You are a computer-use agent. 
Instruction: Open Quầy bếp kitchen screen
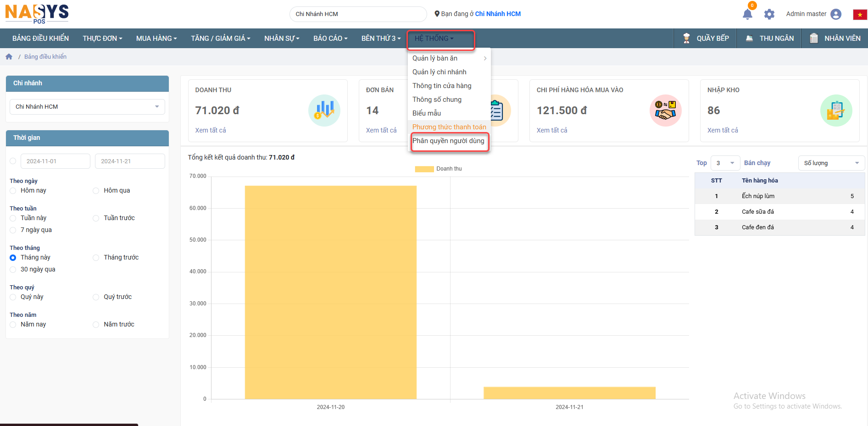point(706,39)
